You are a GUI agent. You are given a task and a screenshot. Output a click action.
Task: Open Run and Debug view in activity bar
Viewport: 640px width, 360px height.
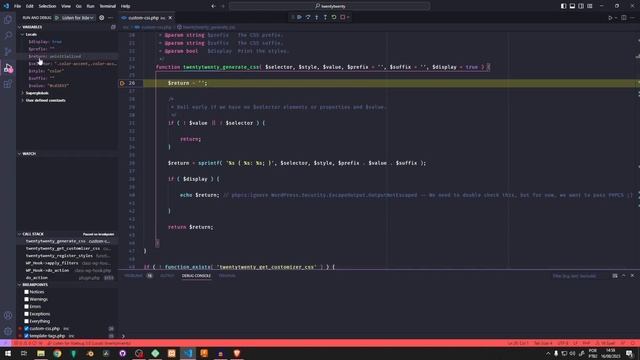pos(8,68)
